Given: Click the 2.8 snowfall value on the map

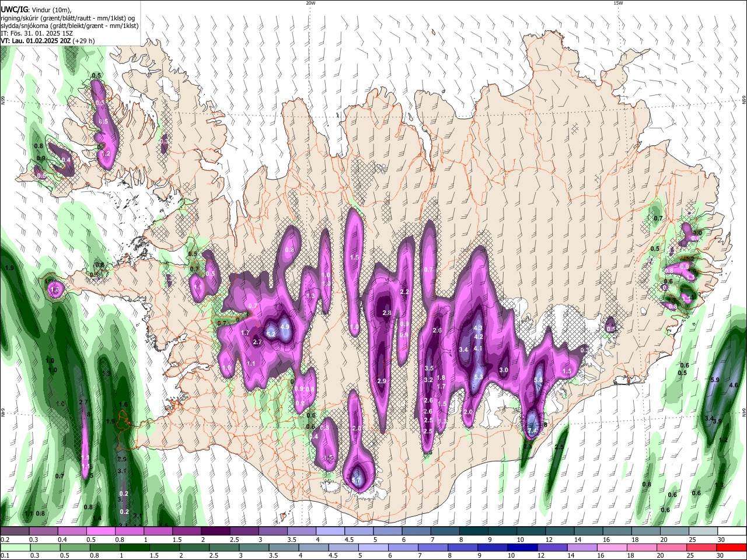Looking at the screenshot, I should [x=386, y=313].
